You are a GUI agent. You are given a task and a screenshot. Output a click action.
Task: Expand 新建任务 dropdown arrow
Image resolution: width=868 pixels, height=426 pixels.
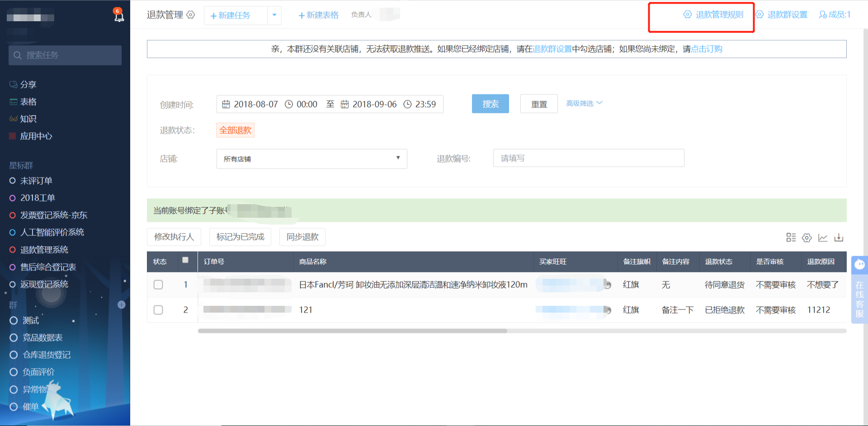274,15
